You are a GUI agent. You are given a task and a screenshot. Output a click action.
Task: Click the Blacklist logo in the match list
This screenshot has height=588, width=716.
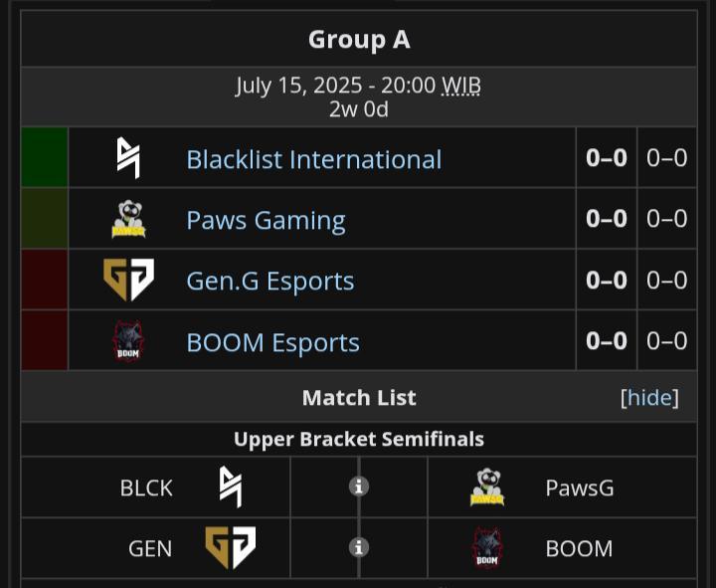click(231, 488)
